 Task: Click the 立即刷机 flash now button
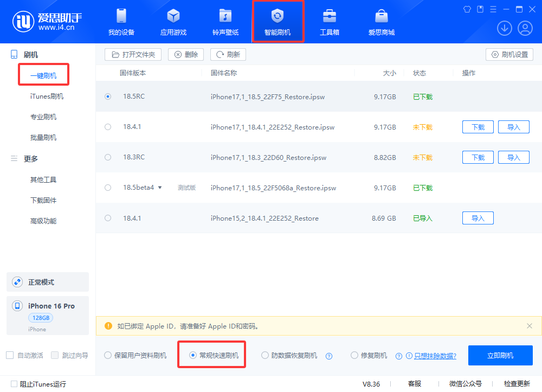(x=500, y=356)
